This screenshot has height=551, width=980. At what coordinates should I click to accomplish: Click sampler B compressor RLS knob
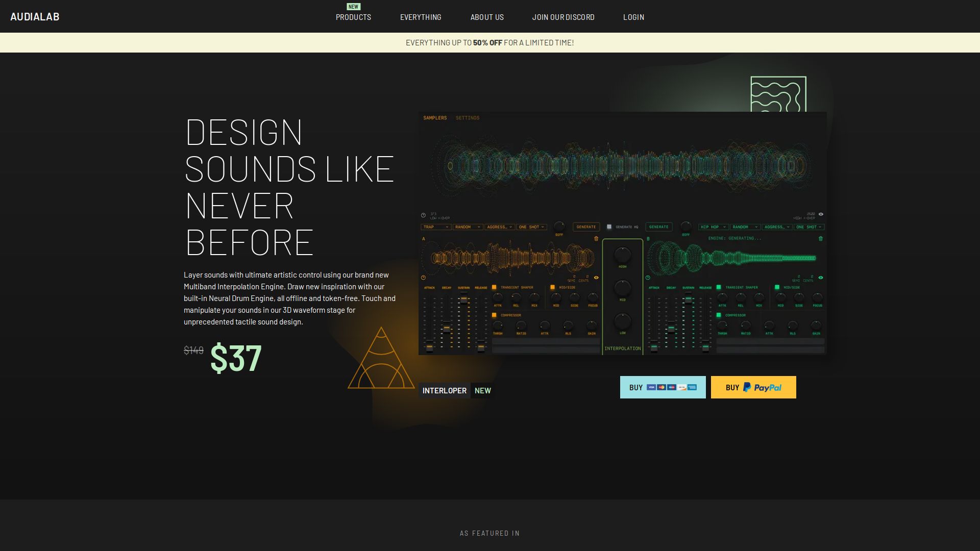pos(793,325)
